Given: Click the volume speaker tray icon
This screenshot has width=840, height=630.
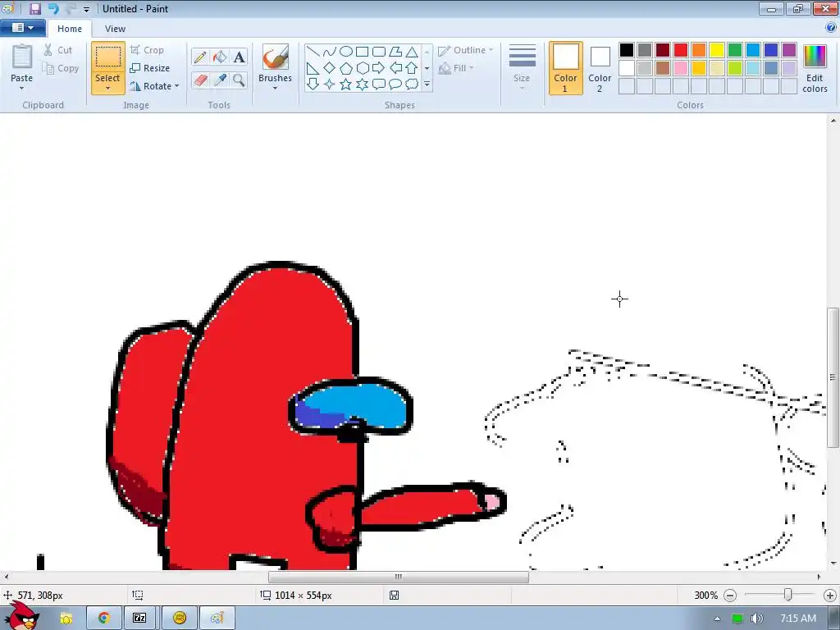Looking at the screenshot, I should point(756,619).
